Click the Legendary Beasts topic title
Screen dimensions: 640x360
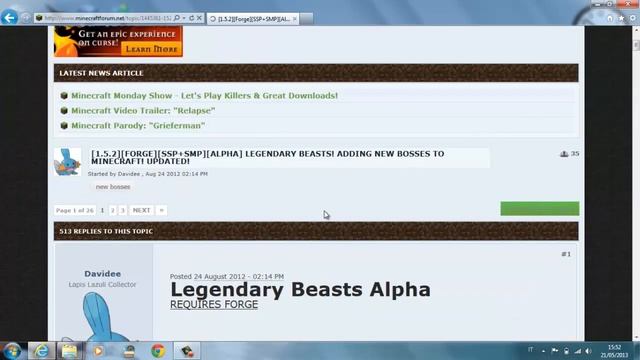click(267, 158)
